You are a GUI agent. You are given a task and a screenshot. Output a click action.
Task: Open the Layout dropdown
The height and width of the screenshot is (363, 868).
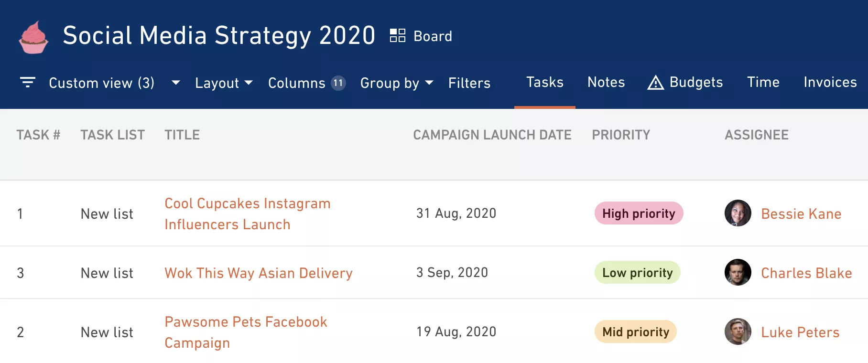(x=224, y=83)
